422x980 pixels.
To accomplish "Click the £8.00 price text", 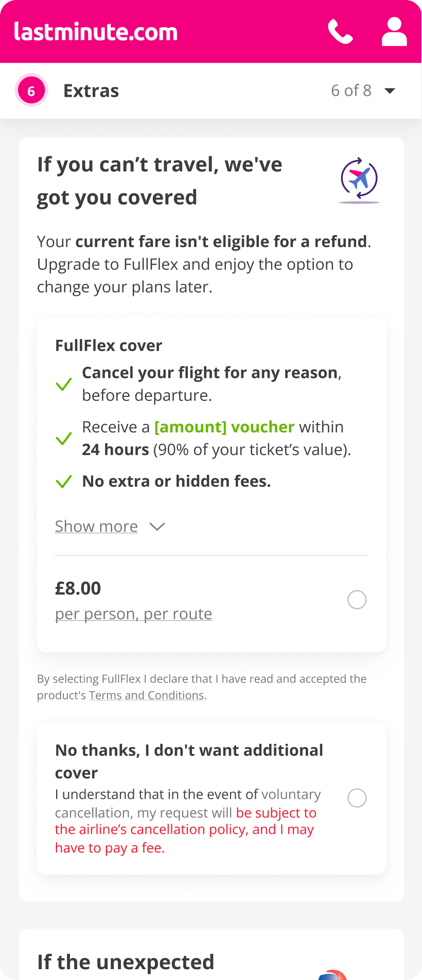I will [x=78, y=588].
